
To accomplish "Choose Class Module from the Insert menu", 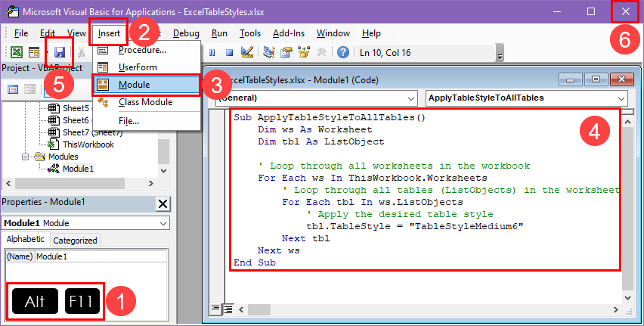I will coord(147,102).
